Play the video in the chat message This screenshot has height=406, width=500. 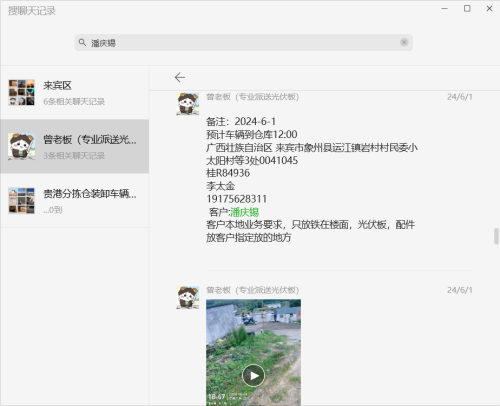pos(253,376)
